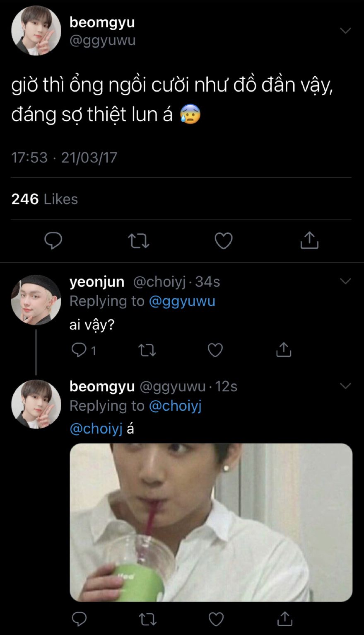Share beomgyu's image reply at bottom
This screenshot has width=364, height=635.
pyautogui.click(x=284, y=619)
